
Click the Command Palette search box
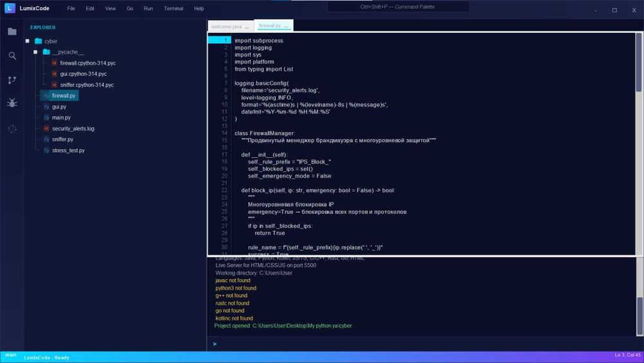tap(397, 6)
